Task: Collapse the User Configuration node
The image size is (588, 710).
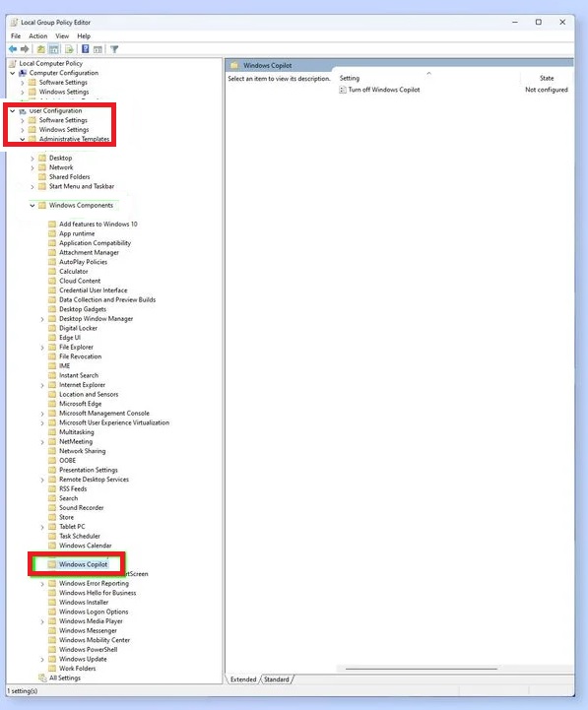Action: 13,111
